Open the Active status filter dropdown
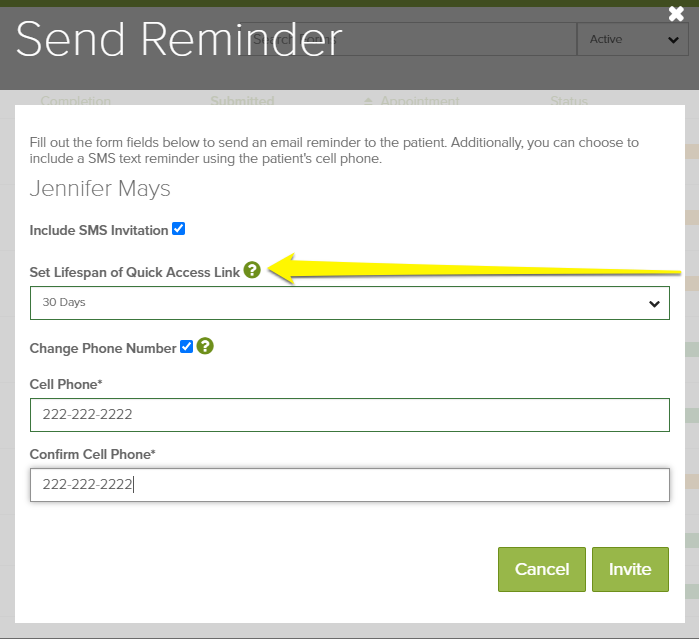The height and width of the screenshot is (639, 699). tap(632, 39)
